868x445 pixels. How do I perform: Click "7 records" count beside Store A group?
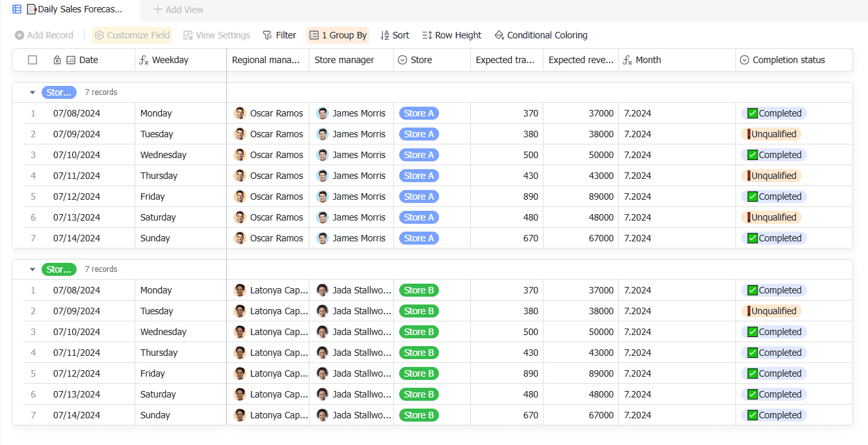[x=101, y=92]
